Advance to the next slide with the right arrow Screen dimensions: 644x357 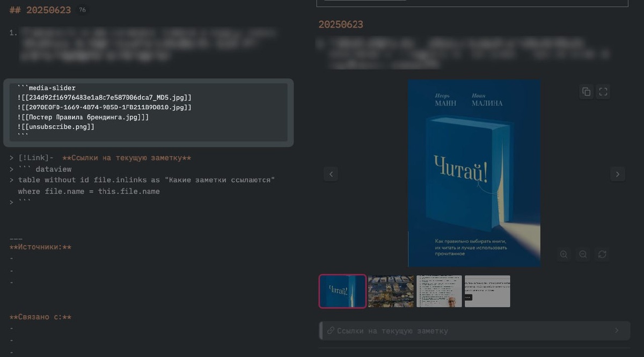click(618, 174)
